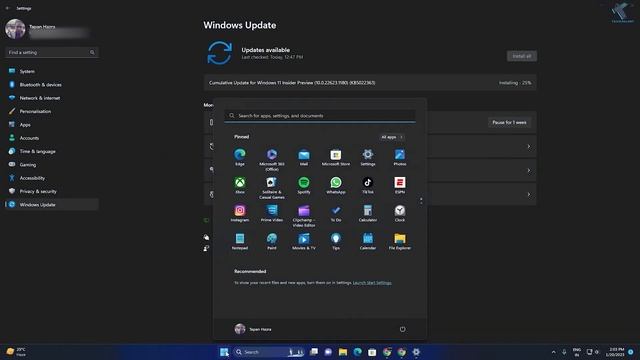640x360 pixels.
Task: Focus the Start menu search box
Action: point(320,116)
